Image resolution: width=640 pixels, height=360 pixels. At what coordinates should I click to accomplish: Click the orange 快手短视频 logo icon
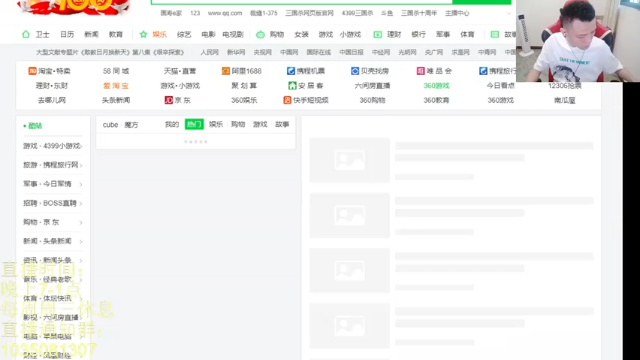[287, 100]
